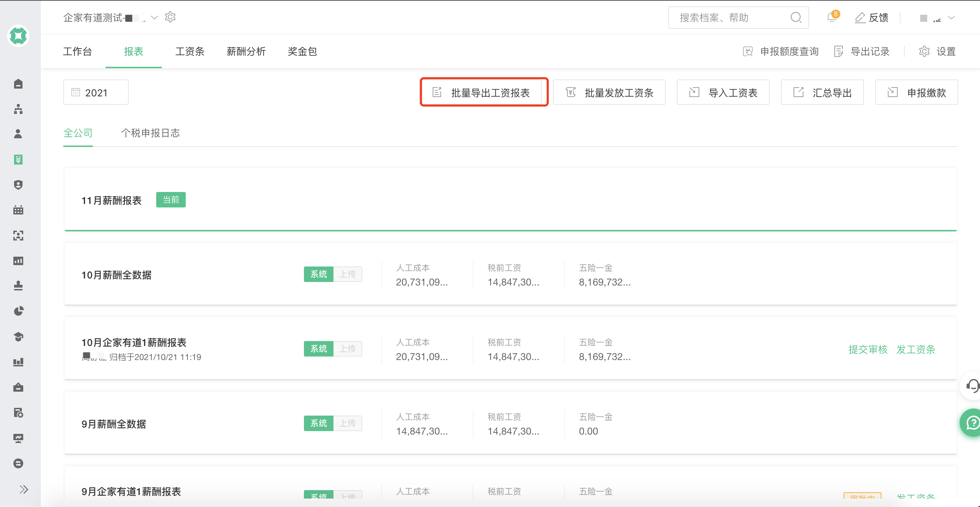Screen dimensions: 980x507
Task: Click 汇总导出 button
Action: click(x=822, y=92)
